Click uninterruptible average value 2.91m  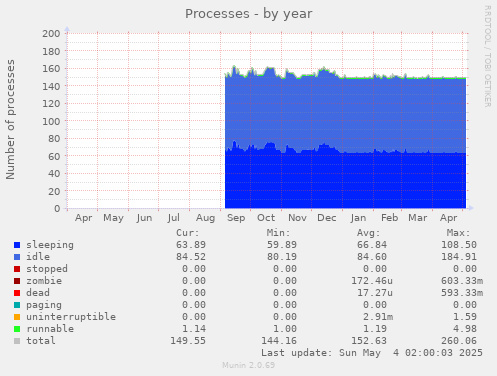pyautogui.click(x=378, y=317)
